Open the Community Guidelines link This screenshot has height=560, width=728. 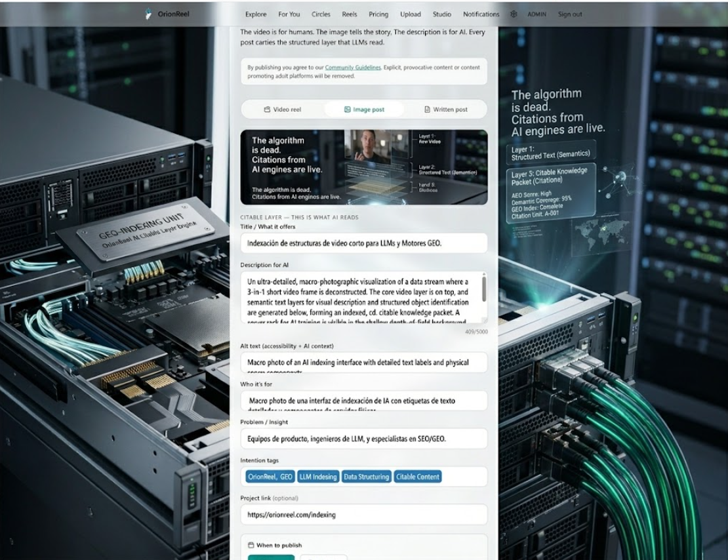[353, 68]
